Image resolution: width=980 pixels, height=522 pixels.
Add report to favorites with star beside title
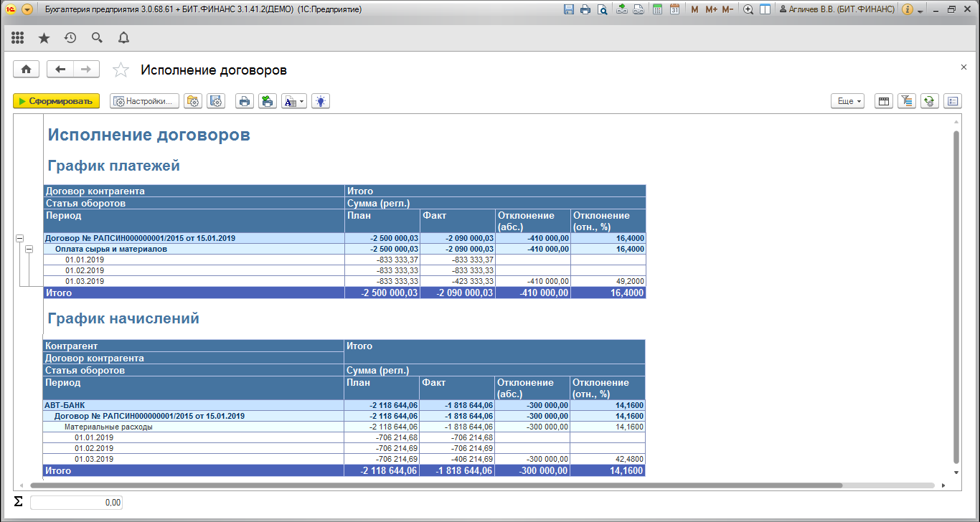(x=121, y=70)
